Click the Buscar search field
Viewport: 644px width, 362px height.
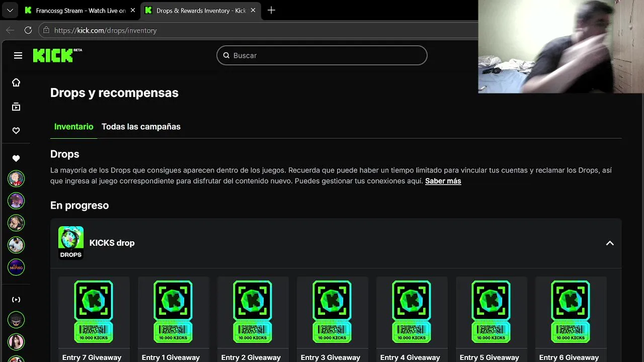click(322, 55)
